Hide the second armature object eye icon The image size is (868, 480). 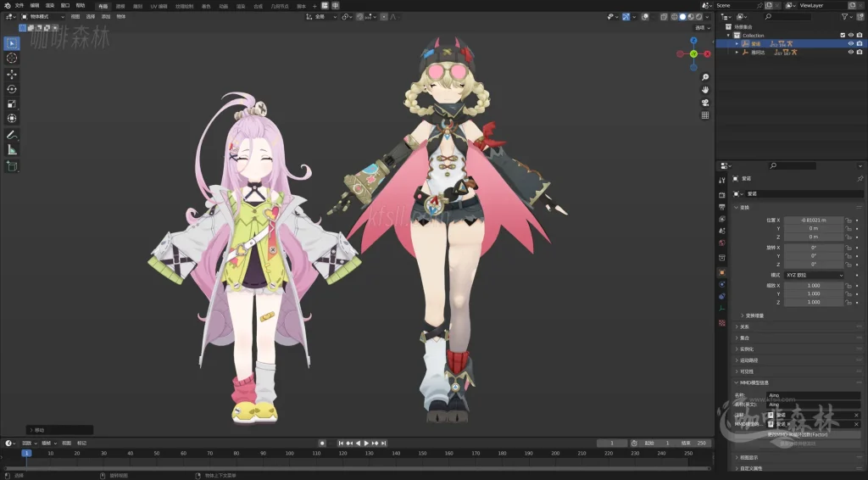(851, 52)
